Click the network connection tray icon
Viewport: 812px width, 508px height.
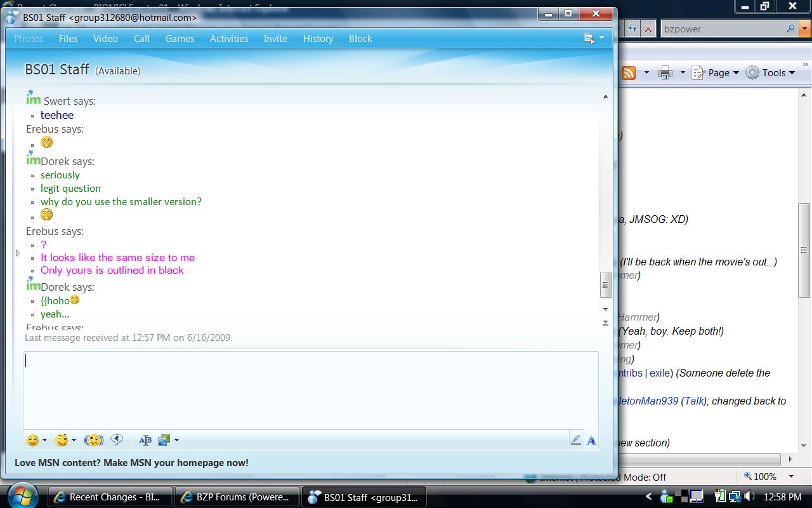(x=735, y=497)
